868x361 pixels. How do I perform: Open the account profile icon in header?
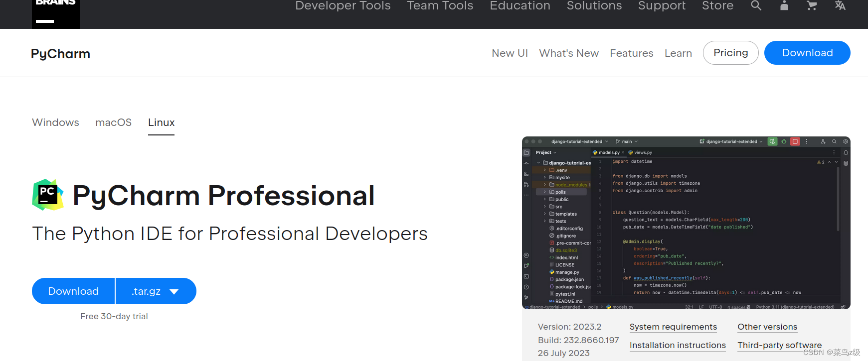tap(784, 5)
